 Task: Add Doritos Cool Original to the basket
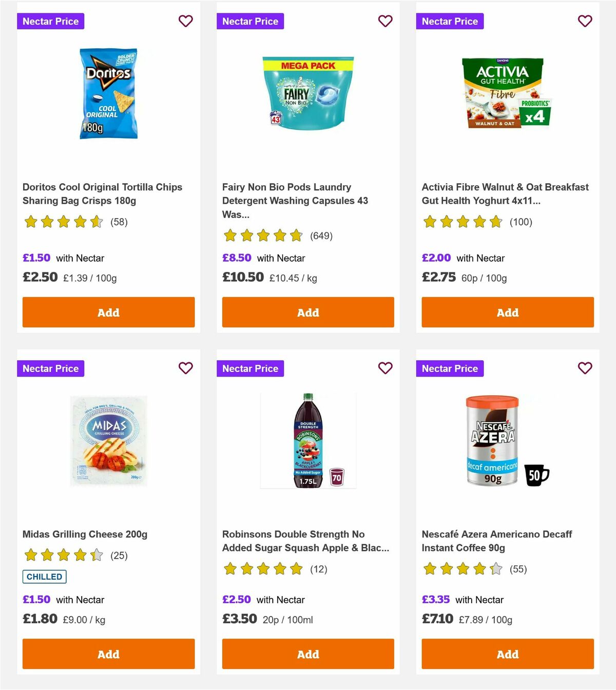[108, 312]
